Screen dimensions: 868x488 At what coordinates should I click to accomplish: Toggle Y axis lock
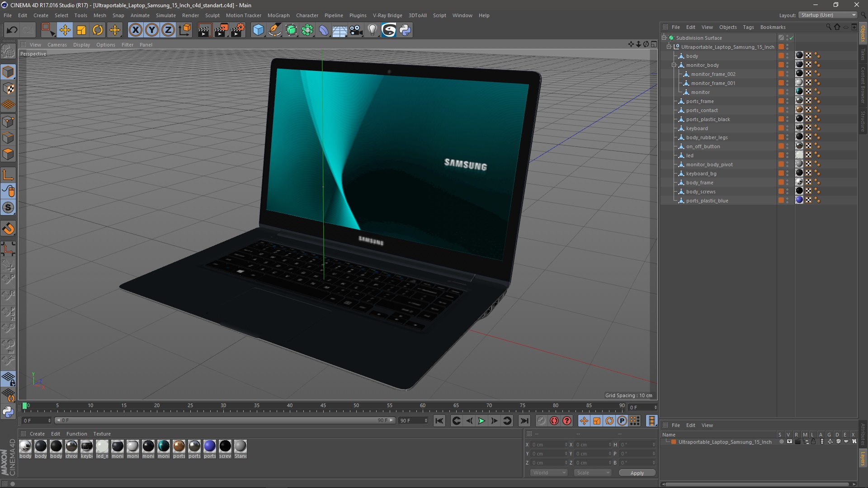coord(152,30)
